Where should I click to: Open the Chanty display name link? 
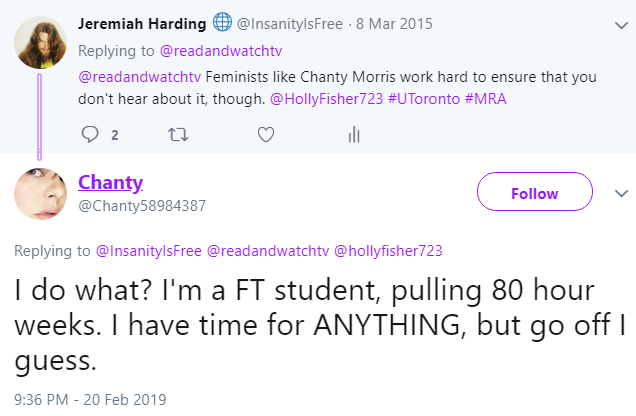(110, 183)
